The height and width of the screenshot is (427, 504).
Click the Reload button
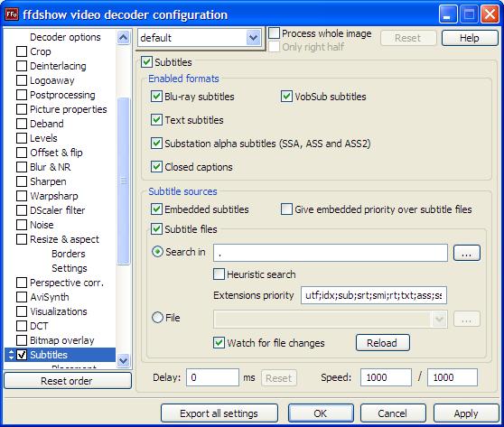click(382, 343)
